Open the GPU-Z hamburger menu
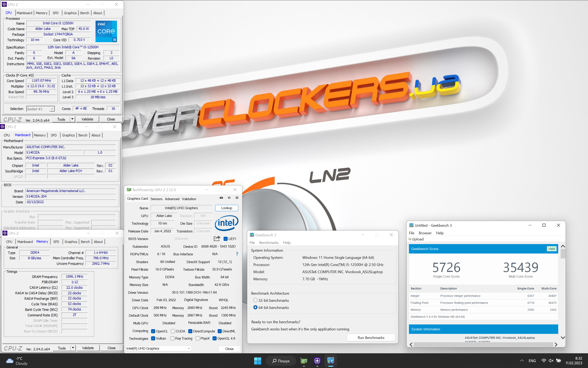The height and width of the screenshot is (368, 588). pos(237,198)
